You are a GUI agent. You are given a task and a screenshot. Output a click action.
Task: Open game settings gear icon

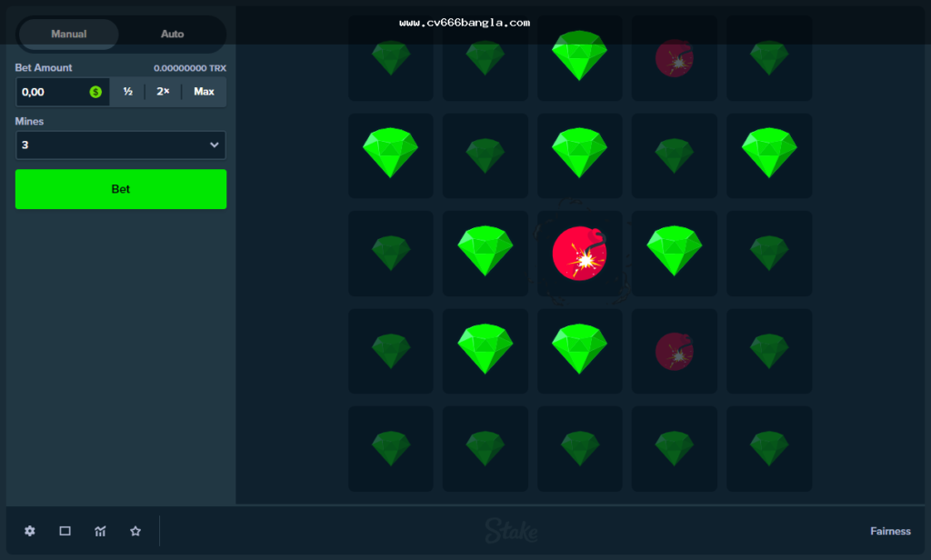30,531
